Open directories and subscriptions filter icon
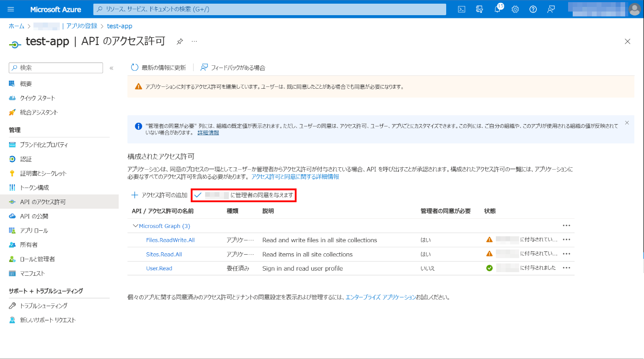 pyautogui.click(x=480, y=9)
